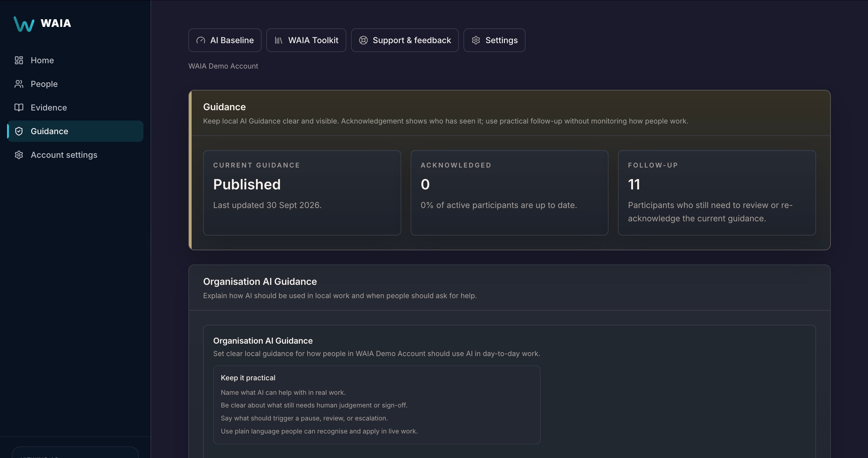
Task: Click the 'FOLLOW-UP' card label
Action: pos(653,165)
